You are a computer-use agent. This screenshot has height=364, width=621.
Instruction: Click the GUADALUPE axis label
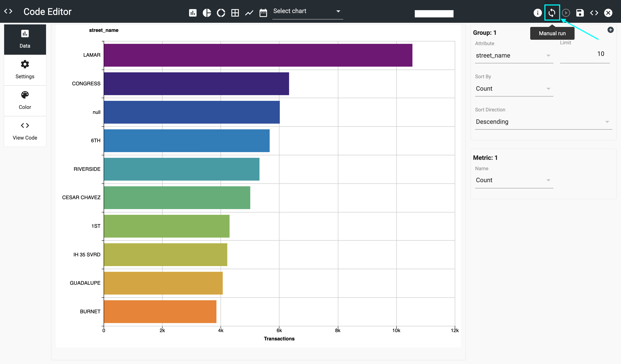85,283
